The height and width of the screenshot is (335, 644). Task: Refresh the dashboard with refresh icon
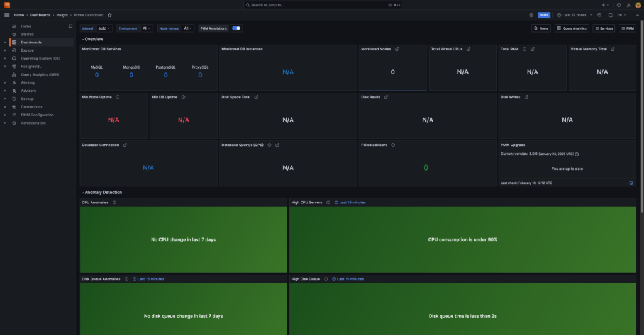click(610, 14)
